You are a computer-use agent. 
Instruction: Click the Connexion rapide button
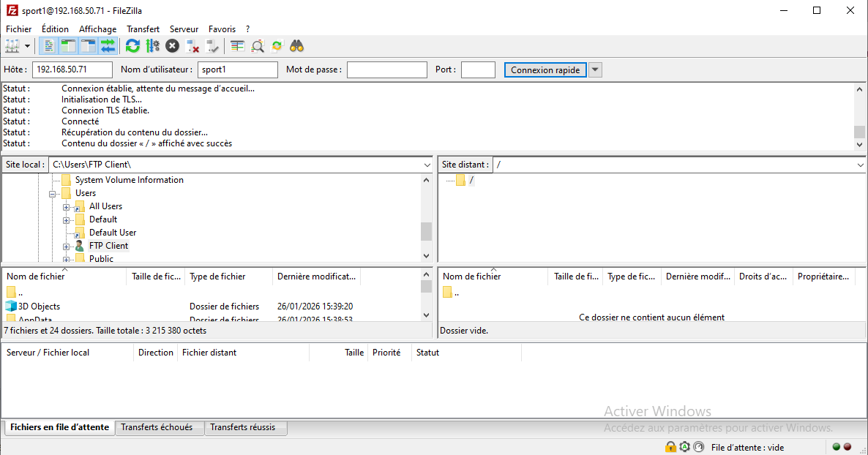[545, 69]
